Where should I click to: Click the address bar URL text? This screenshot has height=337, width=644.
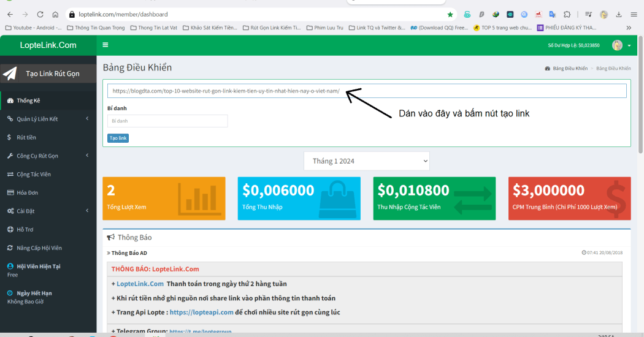pos(123,14)
